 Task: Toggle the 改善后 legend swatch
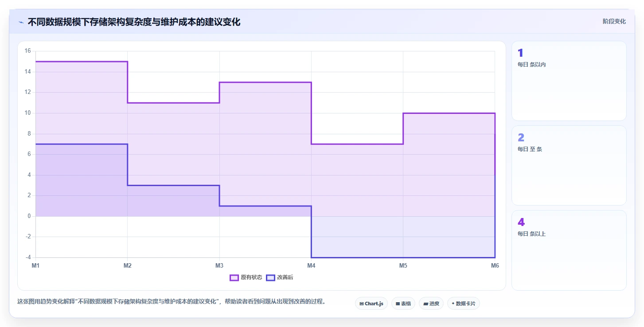tap(270, 277)
